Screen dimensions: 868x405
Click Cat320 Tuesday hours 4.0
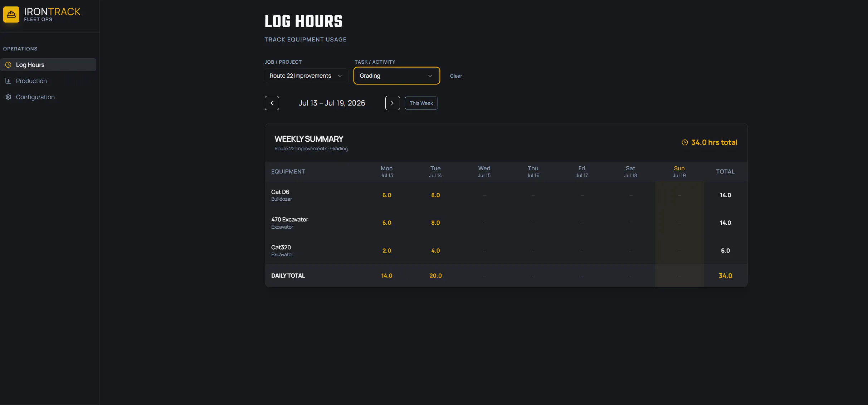coord(435,251)
